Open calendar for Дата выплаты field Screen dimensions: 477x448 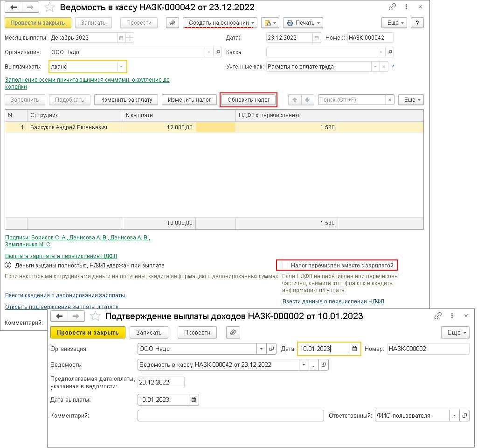[194, 400]
